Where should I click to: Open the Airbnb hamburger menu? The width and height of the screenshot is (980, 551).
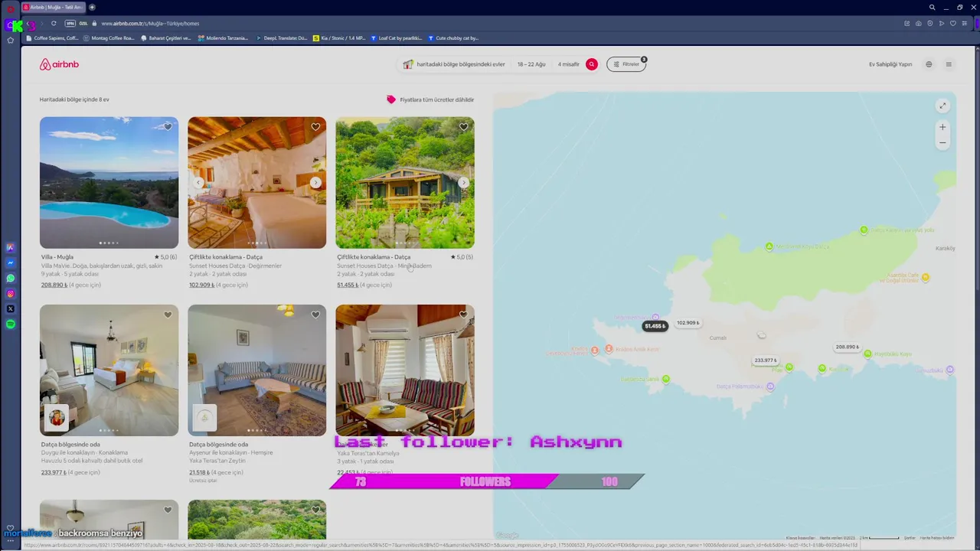pyautogui.click(x=949, y=64)
